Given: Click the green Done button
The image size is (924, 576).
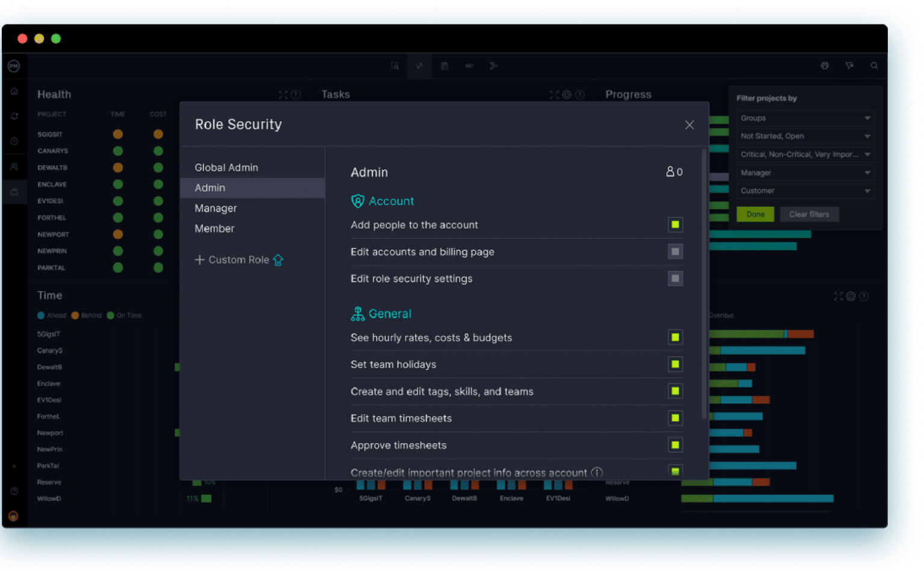Looking at the screenshot, I should tap(755, 214).
